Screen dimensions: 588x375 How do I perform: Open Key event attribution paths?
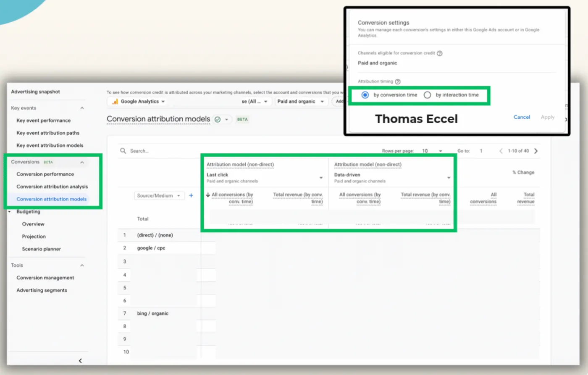[48, 133]
